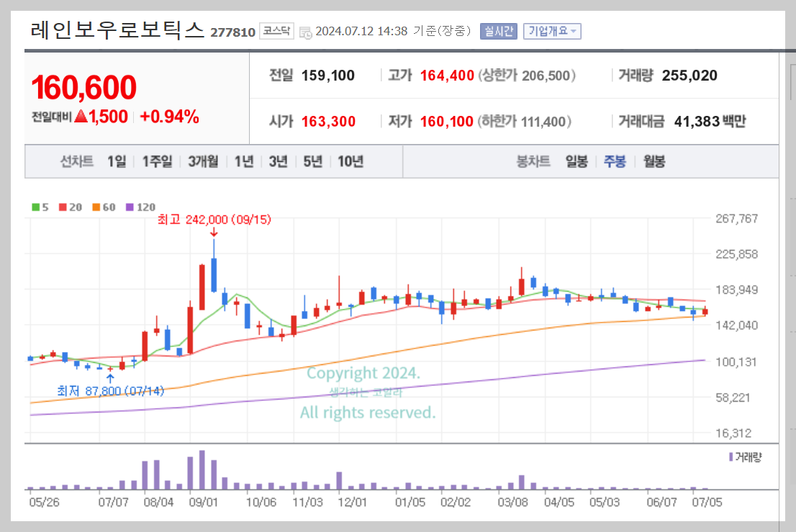Click the 142,040 price axis label
The image size is (796, 532).
tap(736, 325)
